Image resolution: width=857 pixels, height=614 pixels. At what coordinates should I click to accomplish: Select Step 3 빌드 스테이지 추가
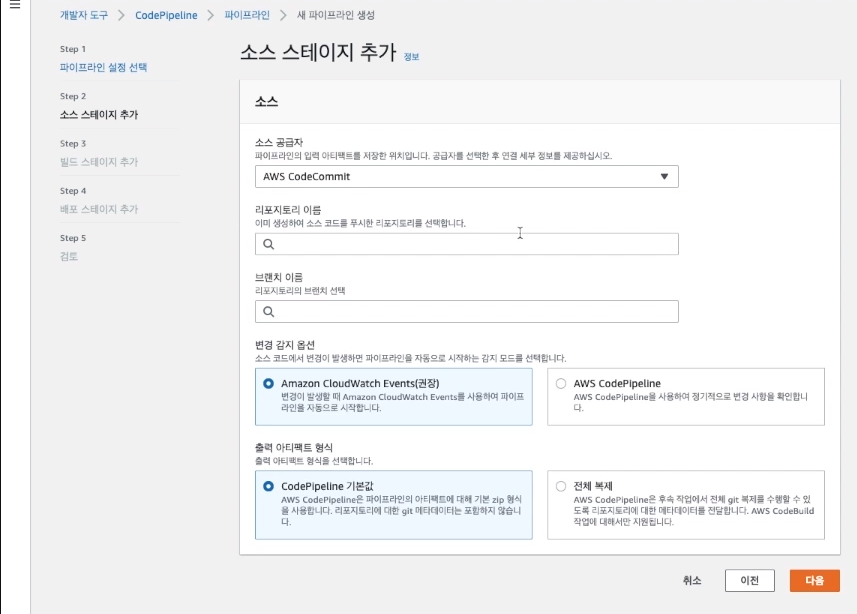(x=99, y=162)
